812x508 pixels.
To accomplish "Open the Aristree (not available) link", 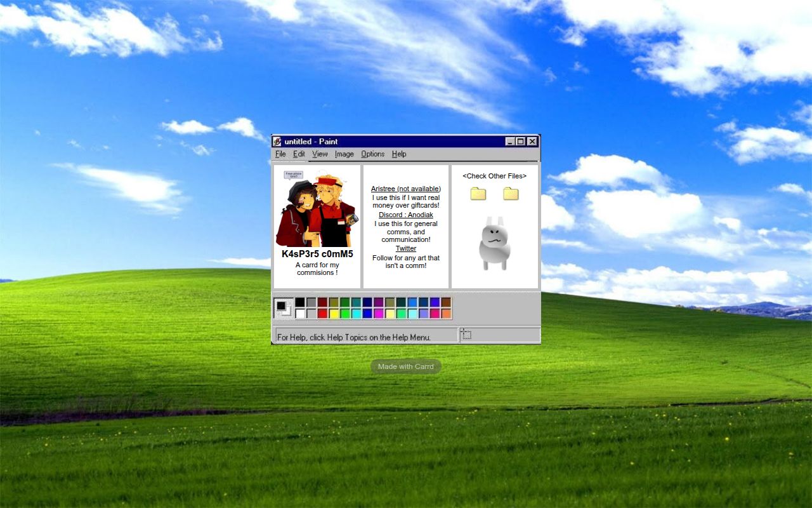I will pos(405,189).
